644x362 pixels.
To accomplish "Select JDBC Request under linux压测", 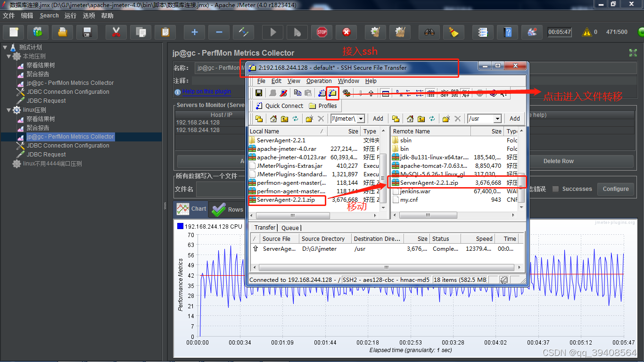I will coord(46,155).
